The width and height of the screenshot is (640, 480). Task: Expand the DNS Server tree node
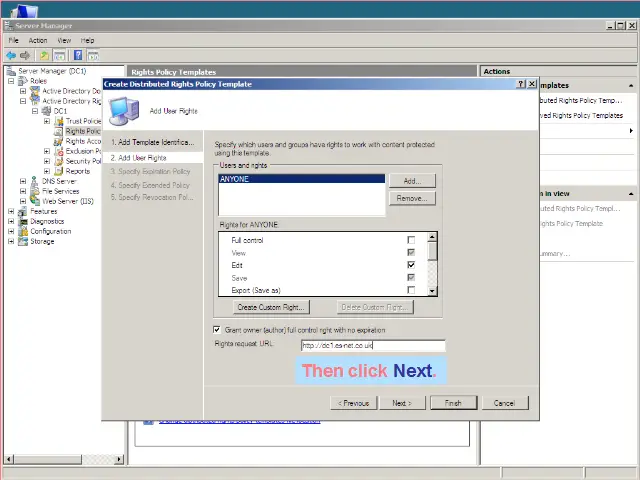coord(23,181)
